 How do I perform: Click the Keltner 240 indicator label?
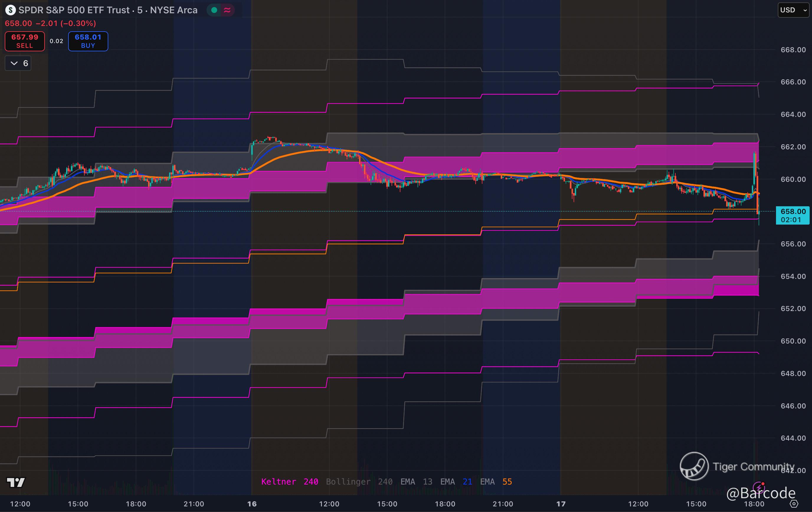tap(290, 482)
